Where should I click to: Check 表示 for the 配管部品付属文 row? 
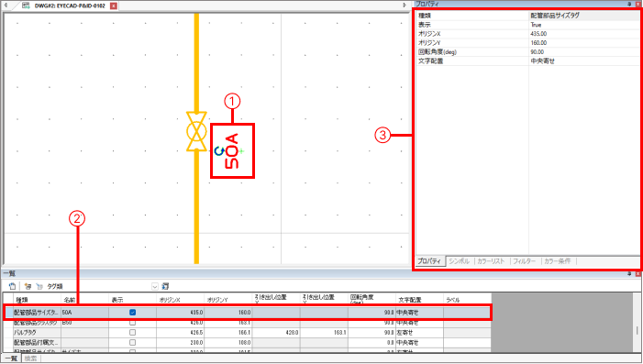pos(132,342)
